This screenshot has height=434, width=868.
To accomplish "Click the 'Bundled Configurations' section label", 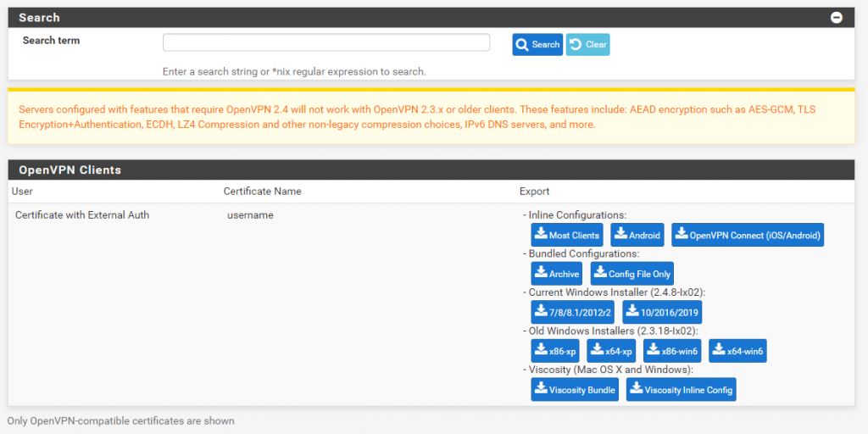I will coord(581,254).
